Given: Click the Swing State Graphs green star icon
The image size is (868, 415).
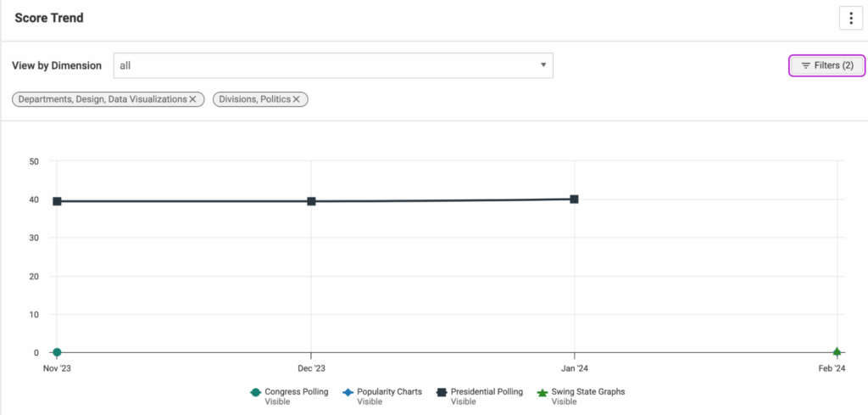Looking at the screenshot, I should pyautogui.click(x=542, y=392).
